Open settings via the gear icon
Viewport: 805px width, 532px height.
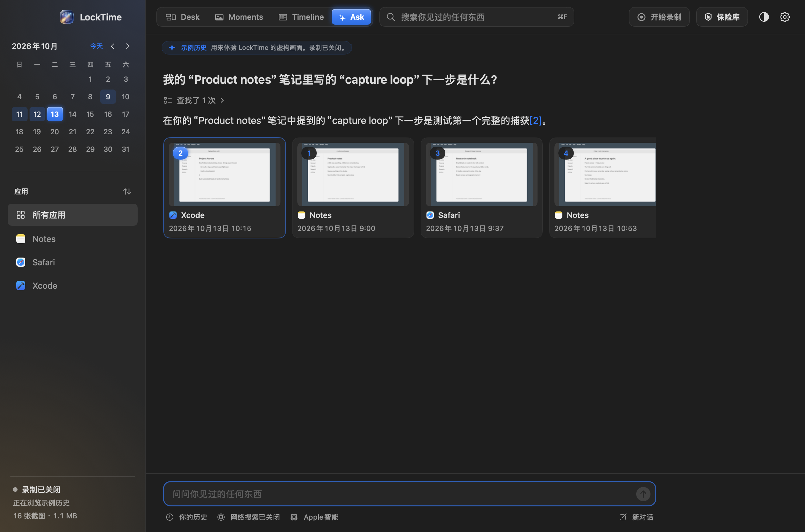[x=784, y=17]
